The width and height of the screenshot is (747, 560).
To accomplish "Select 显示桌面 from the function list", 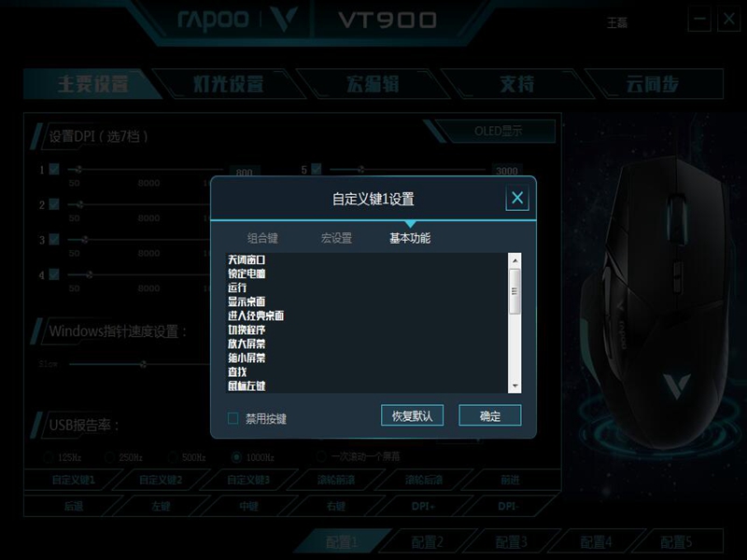I will tap(247, 301).
